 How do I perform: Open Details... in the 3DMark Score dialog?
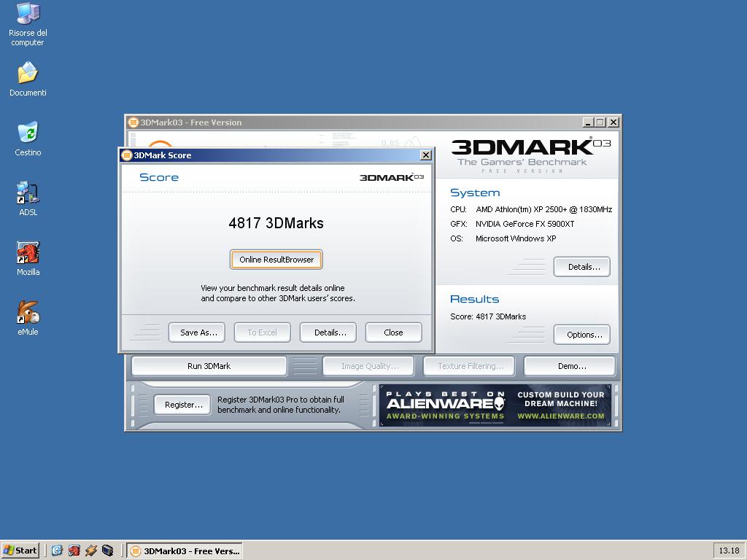click(330, 332)
